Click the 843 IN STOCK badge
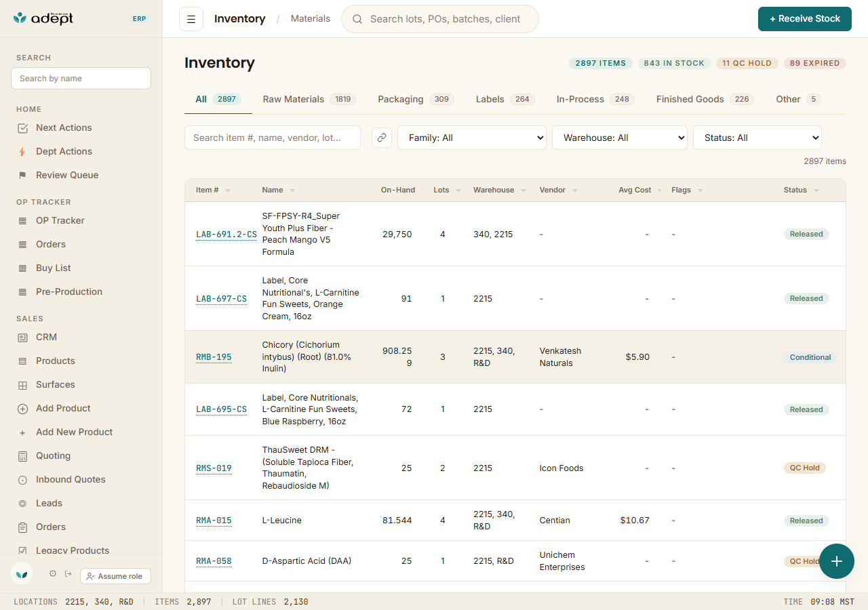This screenshot has height=610, width=868. [674, 63]
